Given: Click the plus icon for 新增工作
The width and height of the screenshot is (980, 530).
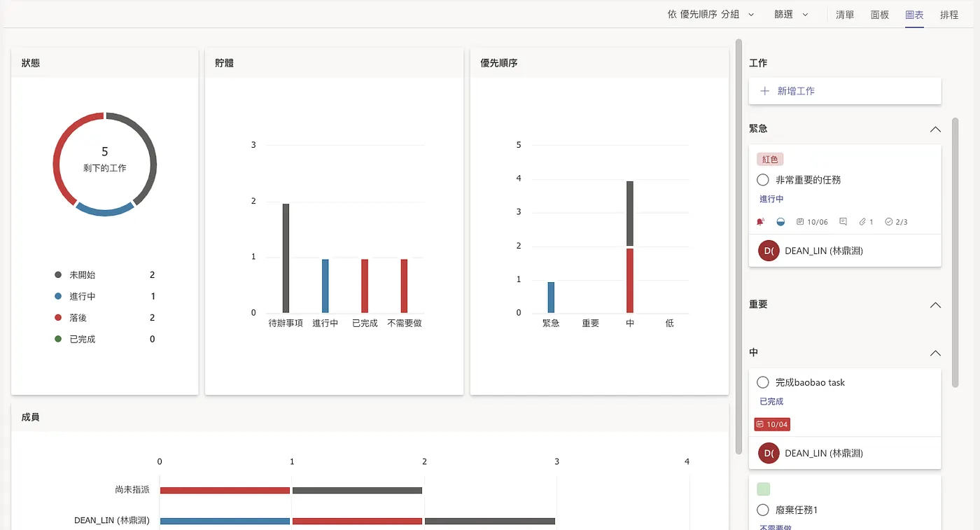Looking at the screenshot, I should [x=765, y=91].
